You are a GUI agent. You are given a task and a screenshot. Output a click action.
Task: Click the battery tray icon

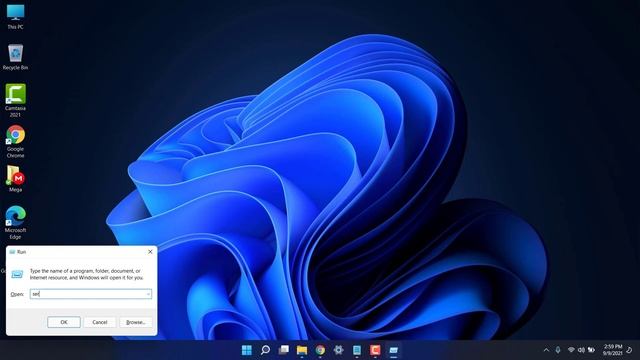(x=591, y=350)
